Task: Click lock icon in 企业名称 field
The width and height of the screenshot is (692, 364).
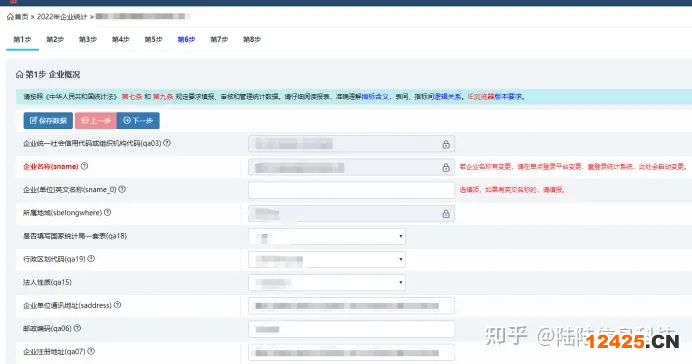Action: coord(446,168)
